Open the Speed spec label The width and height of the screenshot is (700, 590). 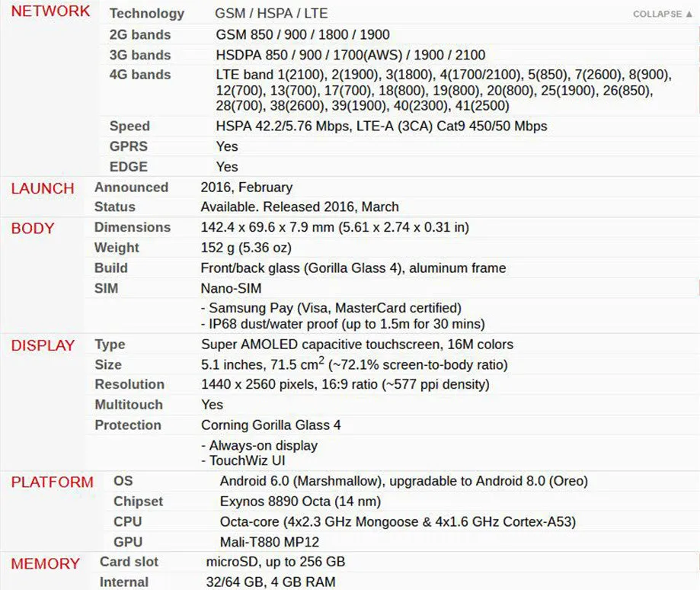[129, 126]
